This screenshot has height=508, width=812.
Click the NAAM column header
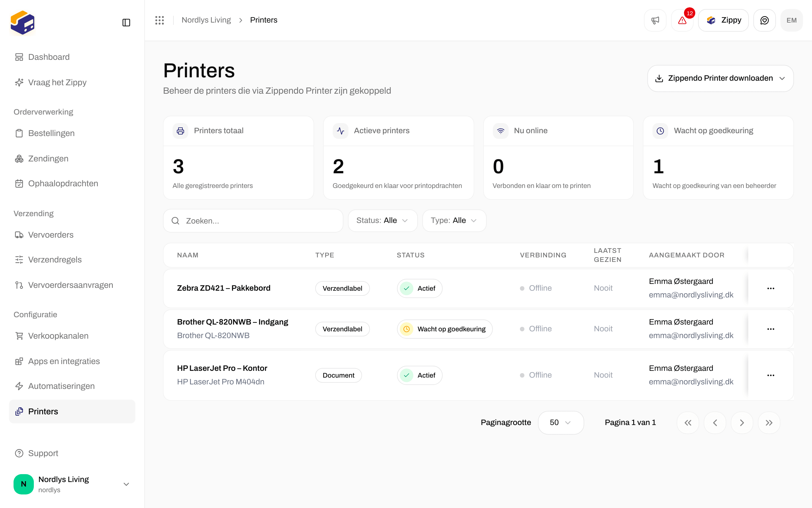click(187, 255)
